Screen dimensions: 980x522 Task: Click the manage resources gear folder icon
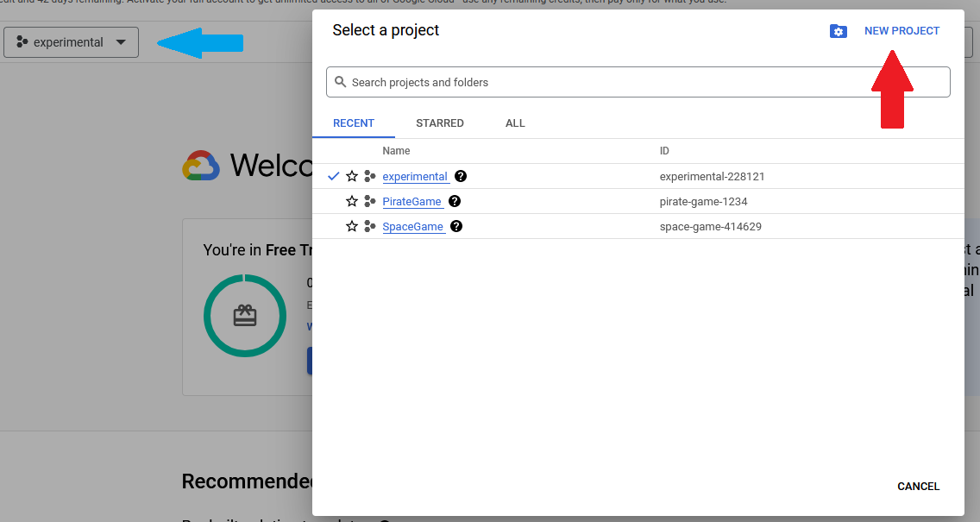838,31
